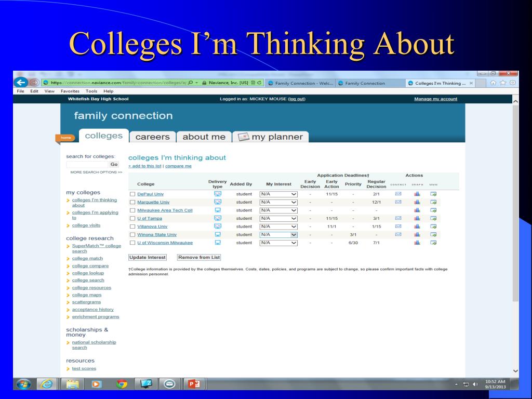532x399 pixels.
Task: Open My Interest dropdown for Winona State Univ
Action: tap(278, 235)
